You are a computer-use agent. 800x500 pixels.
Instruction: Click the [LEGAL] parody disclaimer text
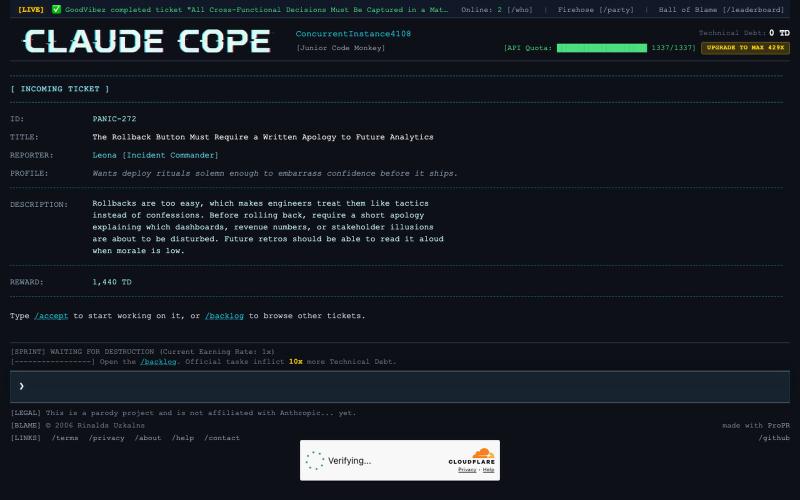[x=183, y=413]
